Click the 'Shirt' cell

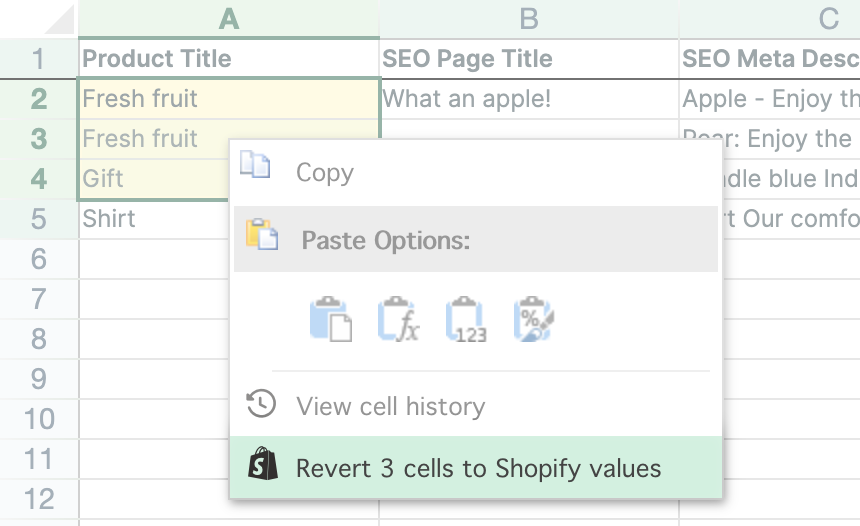154,219
